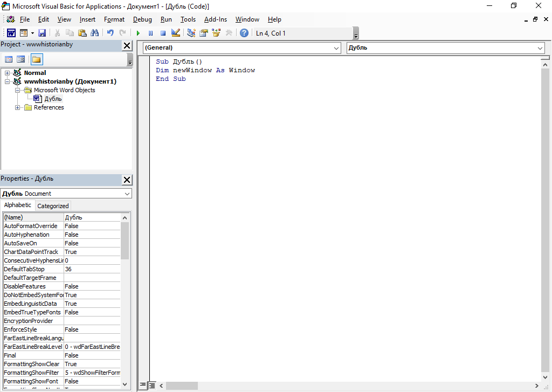Save the project with the floppy disk icon
Screen dimensions: 552x392
tap(42, 33)
